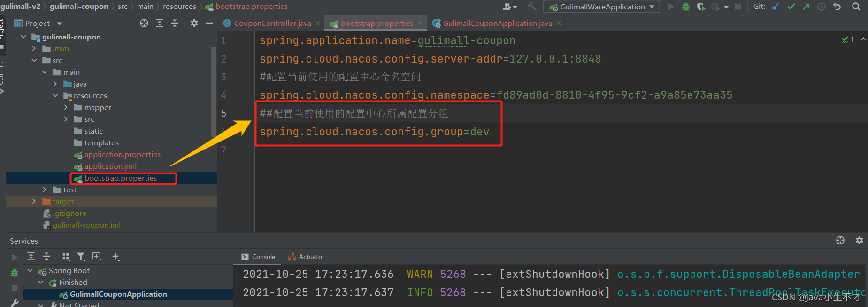The height and width of the screenshot is (307, 868).
Task: Expand the test folder node
Action: pos(45,189)
